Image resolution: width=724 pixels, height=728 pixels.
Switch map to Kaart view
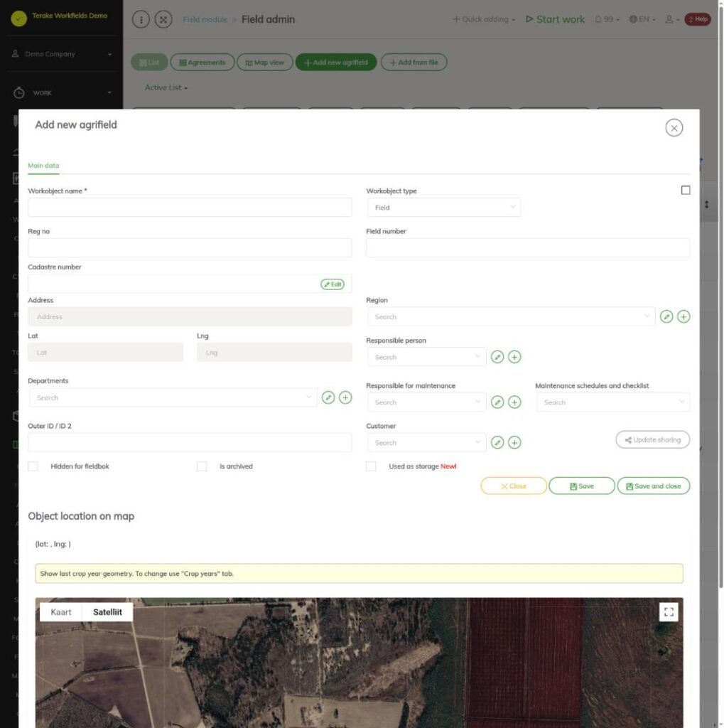point(61,612)
